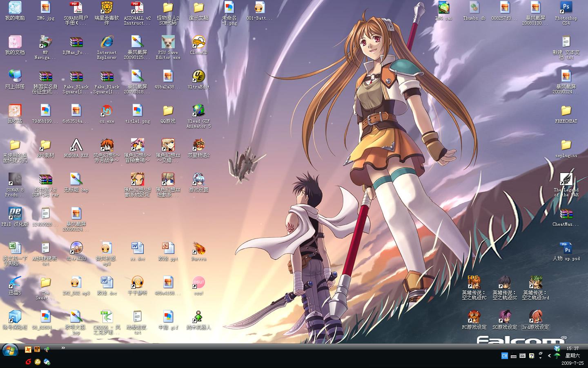Open the FC游戏设定 shortcut
588x368 pixels.
point(474,320)
